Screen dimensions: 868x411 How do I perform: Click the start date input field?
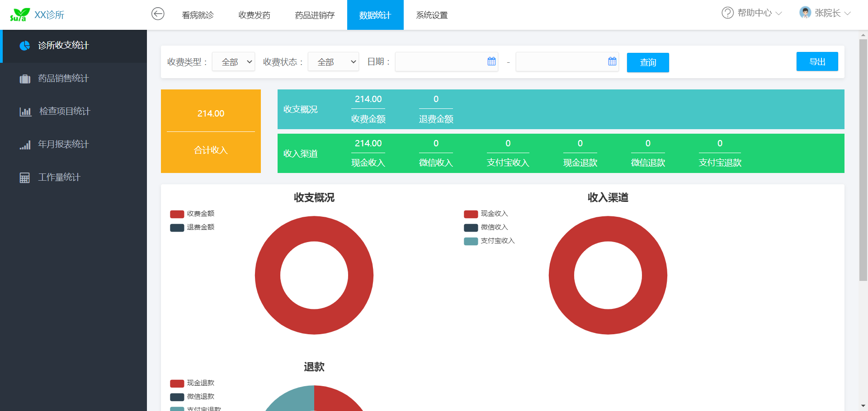pyautogui.click(x=447, y=61)
